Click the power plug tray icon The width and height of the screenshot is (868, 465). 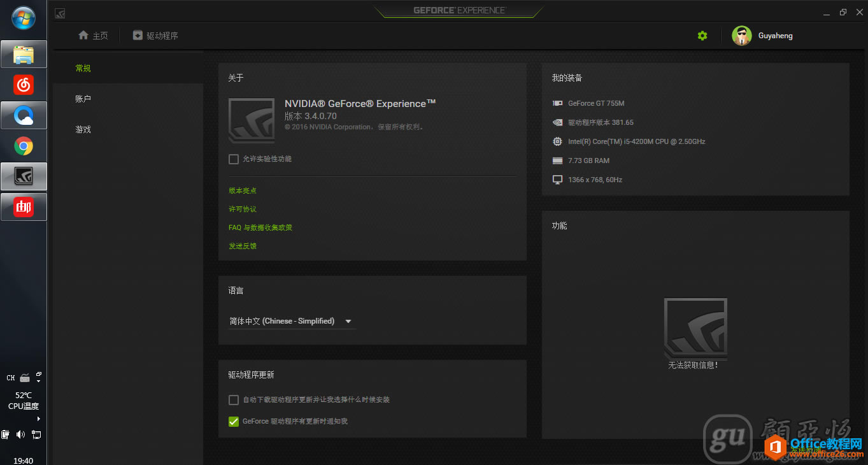coord(6,434)
